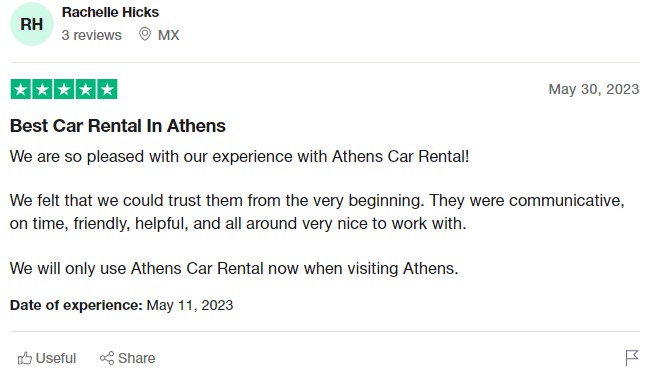
Task: Mark review as Useful
Action: [x=47, y=358]
